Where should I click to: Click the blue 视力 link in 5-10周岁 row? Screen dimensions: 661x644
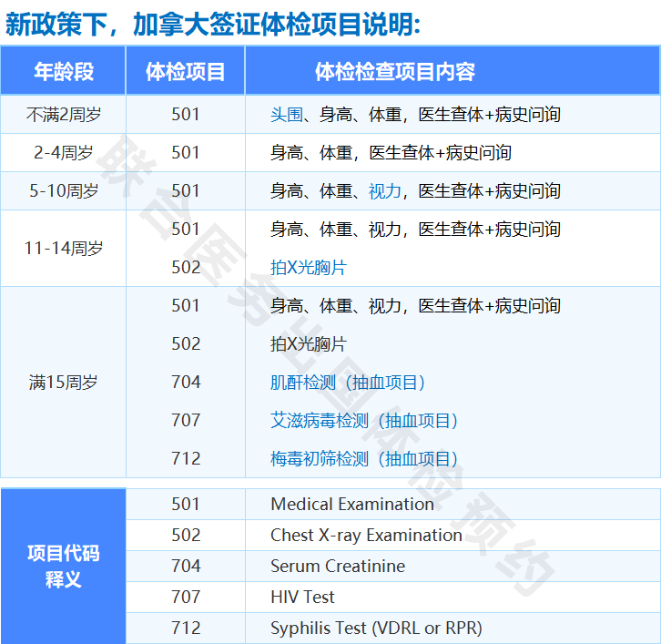click(x=384, y=191)
